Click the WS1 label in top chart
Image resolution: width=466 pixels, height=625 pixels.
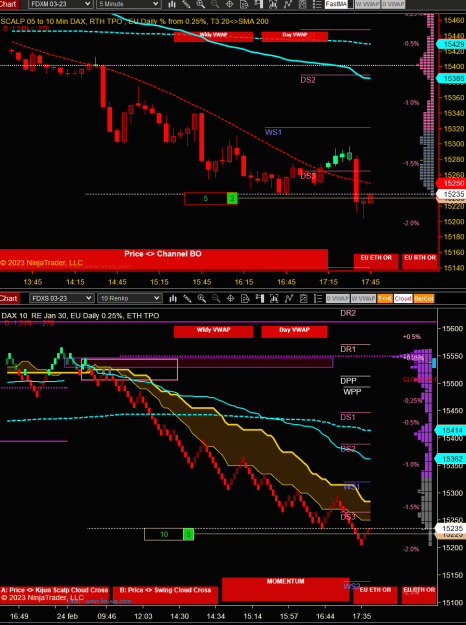pos(273,132)
